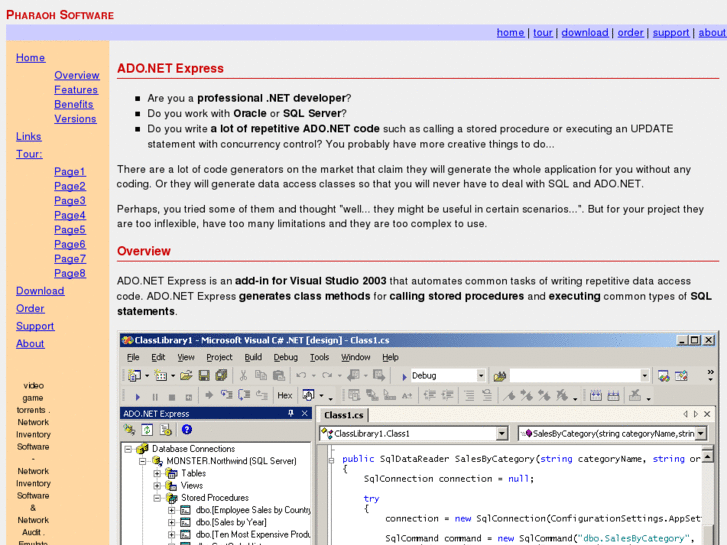Viewport: 727px width, 545px height.
Task: Click the Find in Files binoculars icon
Action: click(499, 376)
